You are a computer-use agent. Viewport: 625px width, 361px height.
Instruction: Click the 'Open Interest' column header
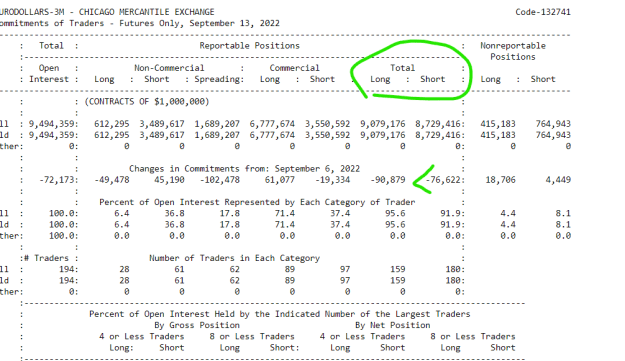pyautogui.click(x=49, y=74)
